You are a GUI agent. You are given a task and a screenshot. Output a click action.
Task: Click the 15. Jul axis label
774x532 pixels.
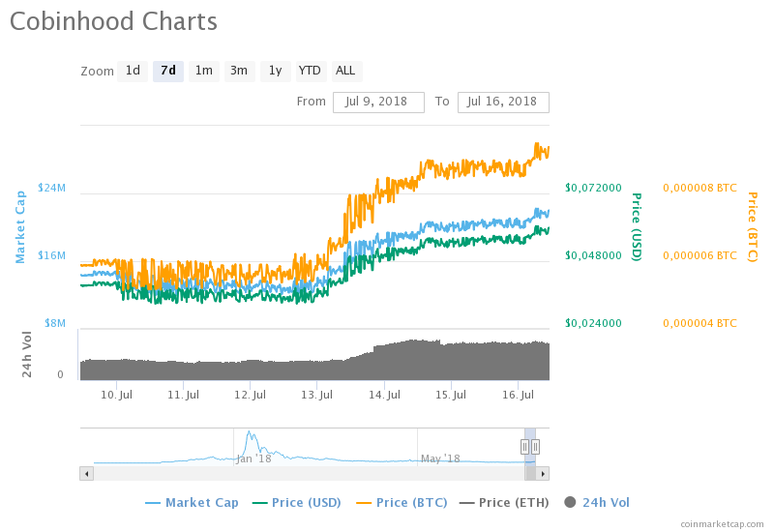click(451, 396)
